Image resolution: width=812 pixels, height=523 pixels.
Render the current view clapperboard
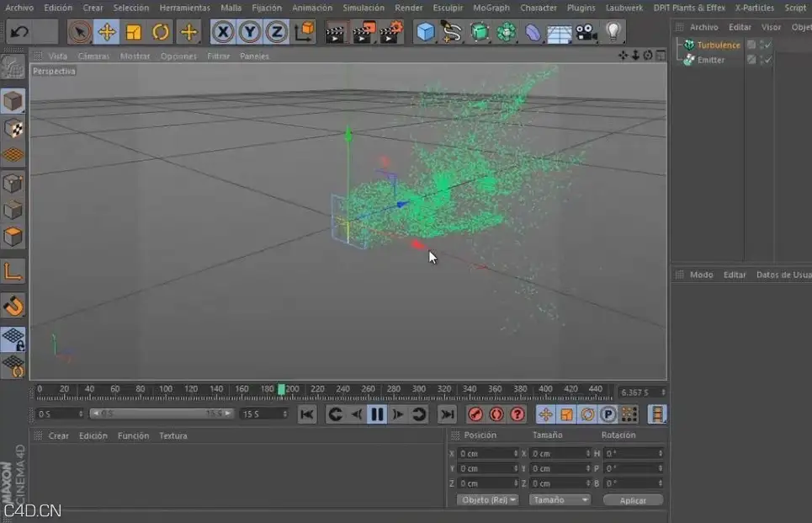coord(335,32)
